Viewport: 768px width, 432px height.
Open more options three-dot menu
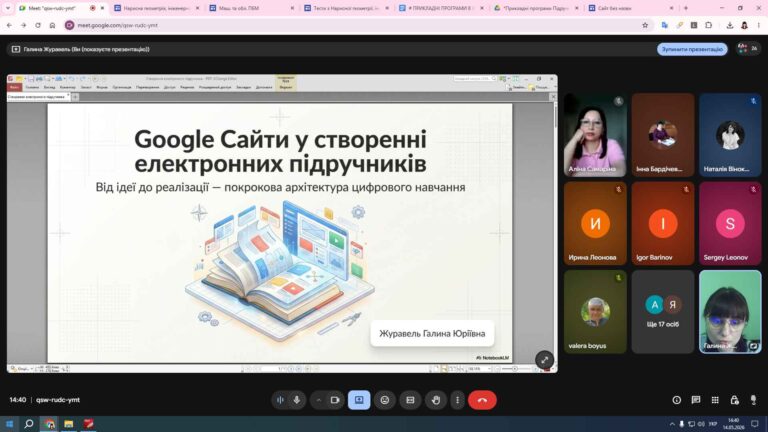point(457,400)
